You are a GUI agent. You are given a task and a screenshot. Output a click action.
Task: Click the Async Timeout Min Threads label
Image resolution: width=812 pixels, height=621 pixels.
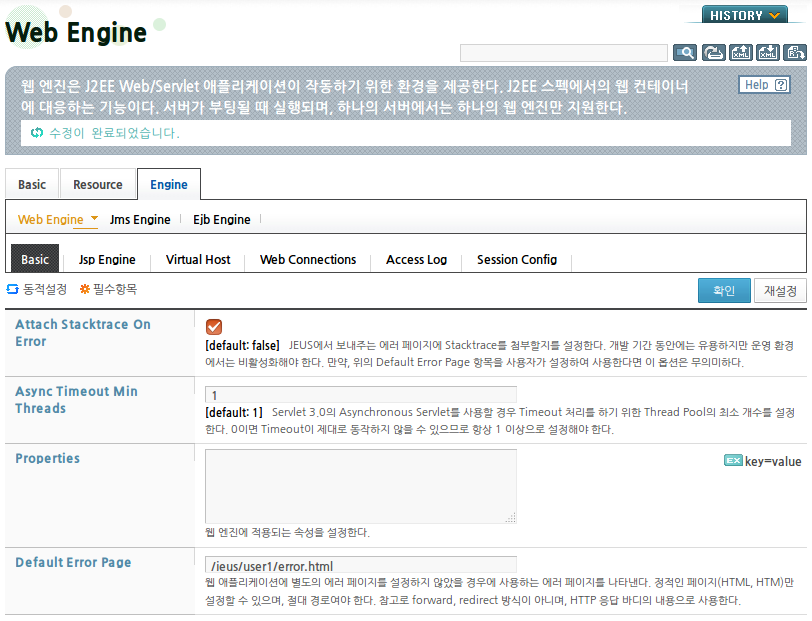[77, 399]
